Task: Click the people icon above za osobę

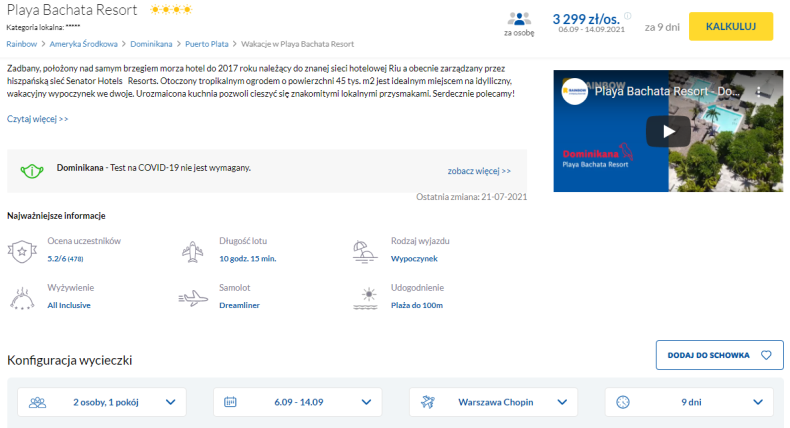Action: 519,19
